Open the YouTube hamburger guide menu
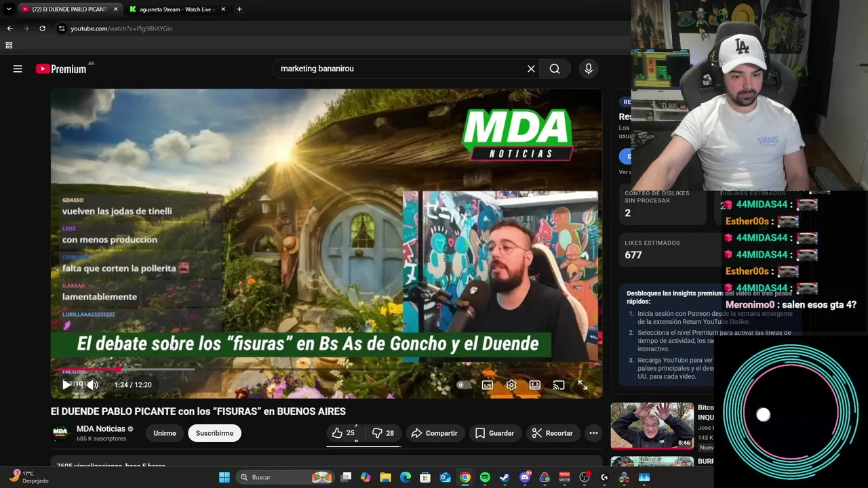Image resolution: width=868 pixels, height=488 pixels. [18, 68]
